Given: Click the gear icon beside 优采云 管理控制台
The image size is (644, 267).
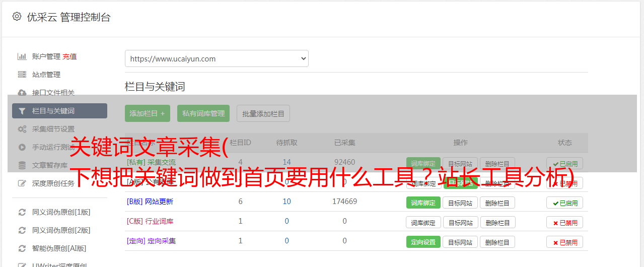Looking at the screenshot, I should 17,17.
